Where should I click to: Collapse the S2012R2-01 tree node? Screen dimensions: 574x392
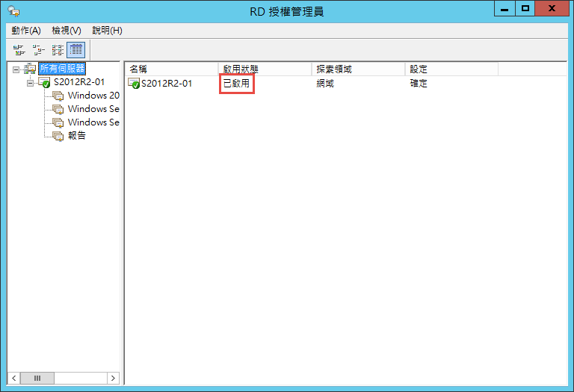pyautogui.click(x=30, y=83)
